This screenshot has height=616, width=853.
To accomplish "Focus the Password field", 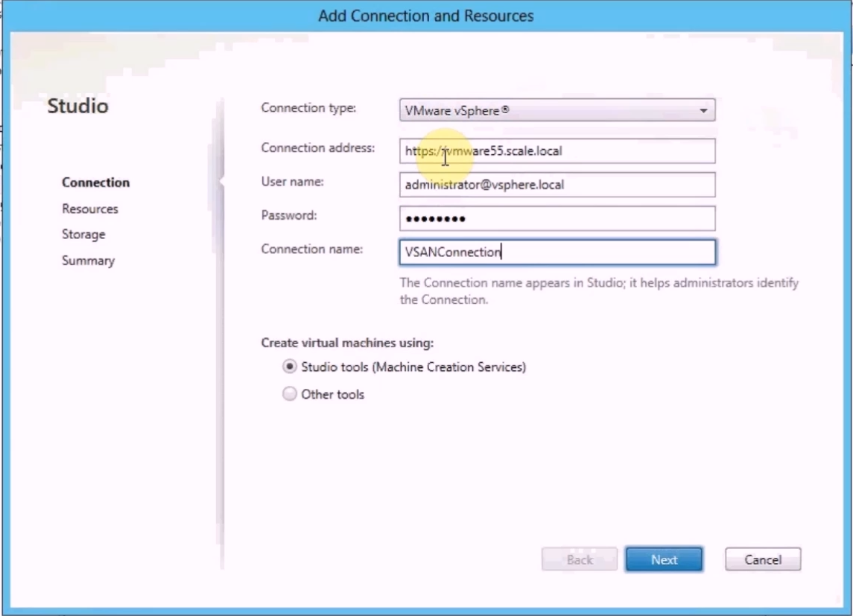I will (556, 218).
